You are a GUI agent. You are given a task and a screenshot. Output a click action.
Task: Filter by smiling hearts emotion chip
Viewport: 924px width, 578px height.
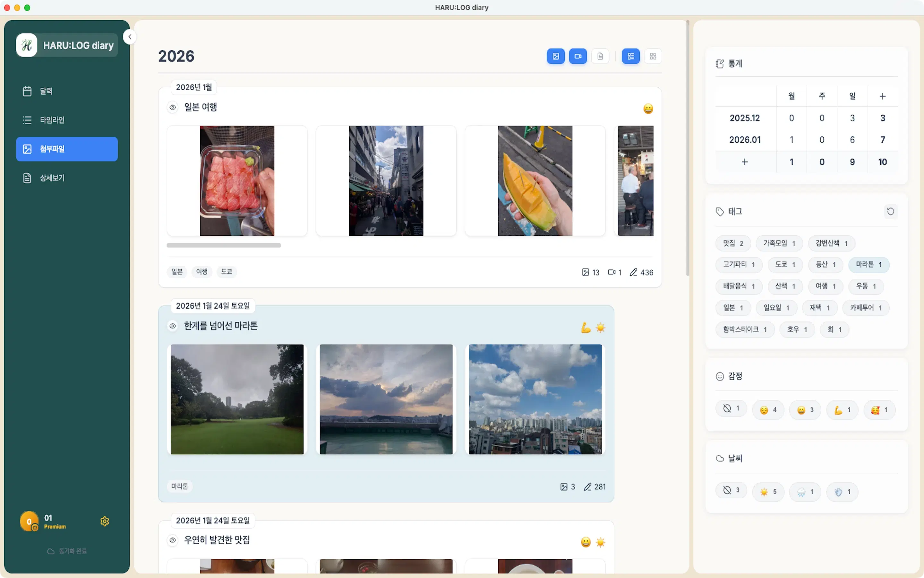tap(879, 410)
